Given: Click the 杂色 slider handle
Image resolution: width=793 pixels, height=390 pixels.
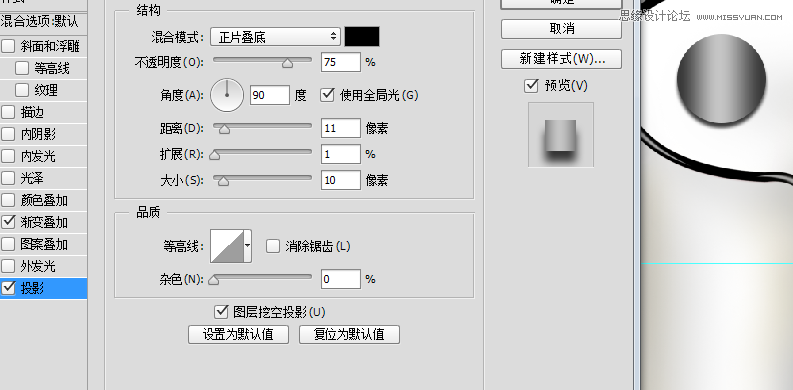Looking at the screenshot, I should click(x=214, y=280).
